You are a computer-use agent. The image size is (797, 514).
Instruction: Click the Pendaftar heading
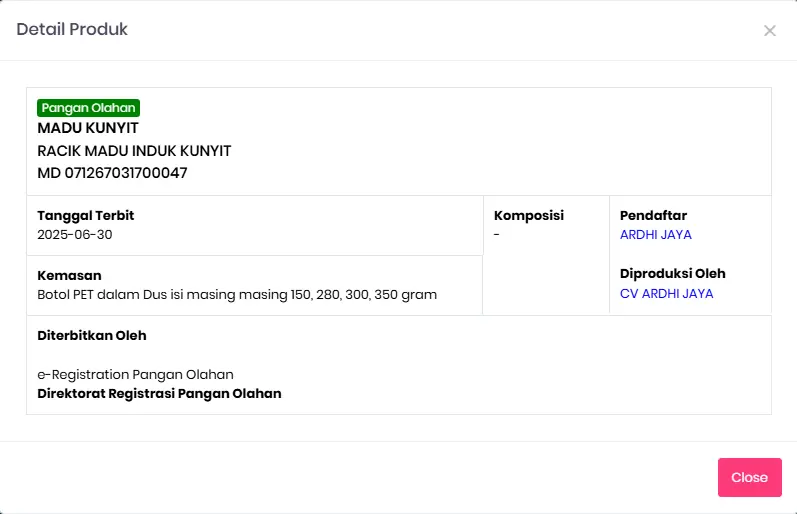(653, 216)
